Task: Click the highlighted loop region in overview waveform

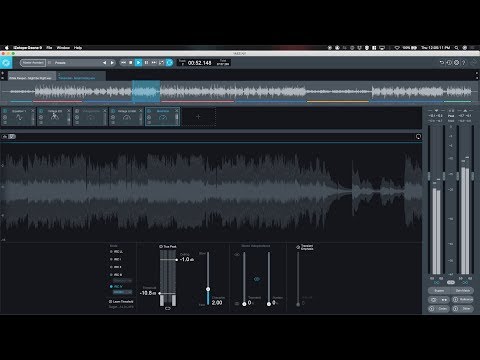Action: click(146, 91)
